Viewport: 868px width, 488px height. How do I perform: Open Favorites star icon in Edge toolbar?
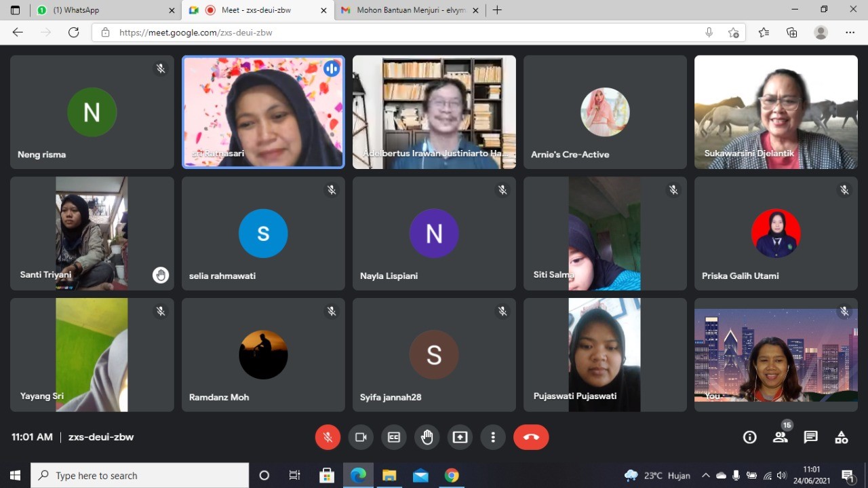[764, 33]
